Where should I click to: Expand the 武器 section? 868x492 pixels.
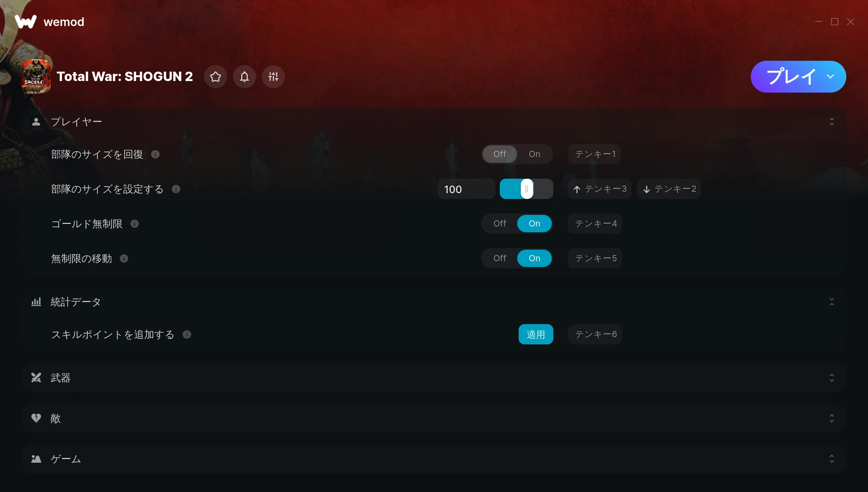coord(434,378)
